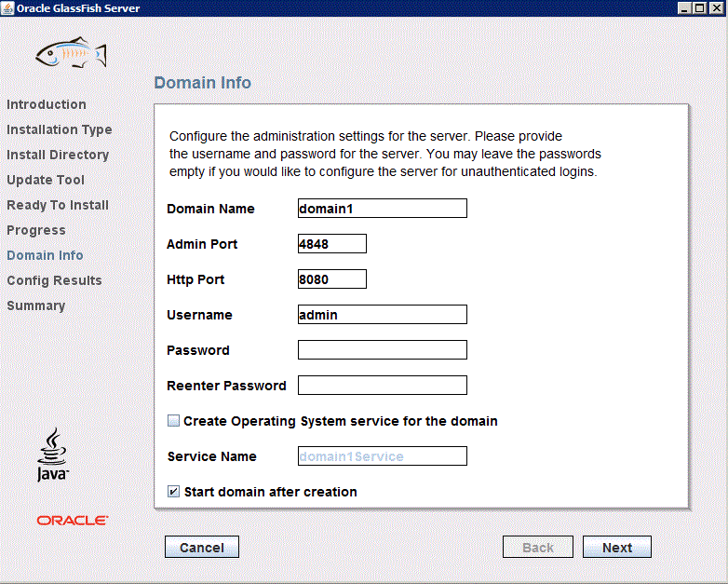The image size is (728, 584).
Task: Minimize the Oracle GlassFish Server window
Action: [684, 7]
